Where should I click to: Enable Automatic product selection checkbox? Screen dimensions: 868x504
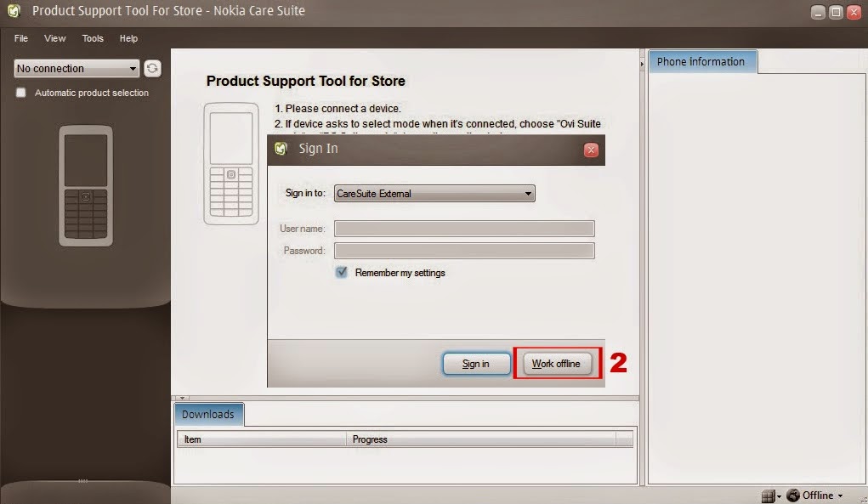(21, 93)
